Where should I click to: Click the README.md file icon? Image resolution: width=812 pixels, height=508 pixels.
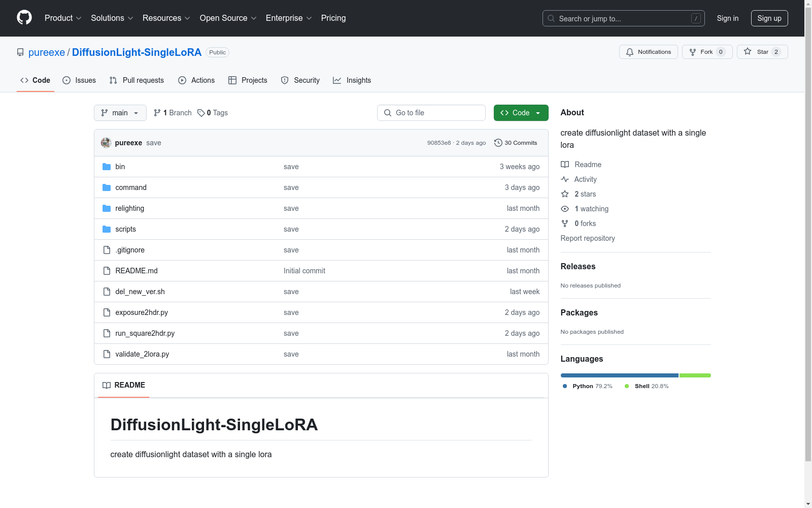click(x=107, y=271)
